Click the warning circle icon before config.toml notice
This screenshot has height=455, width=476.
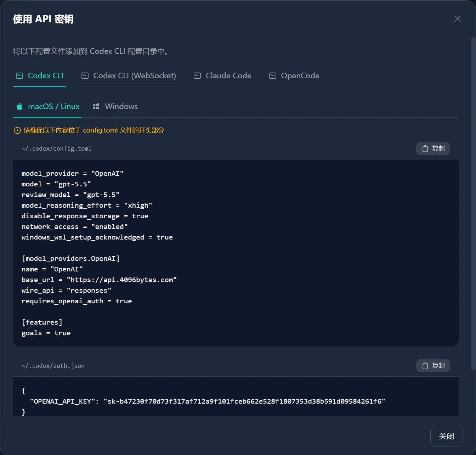(17, 130)
